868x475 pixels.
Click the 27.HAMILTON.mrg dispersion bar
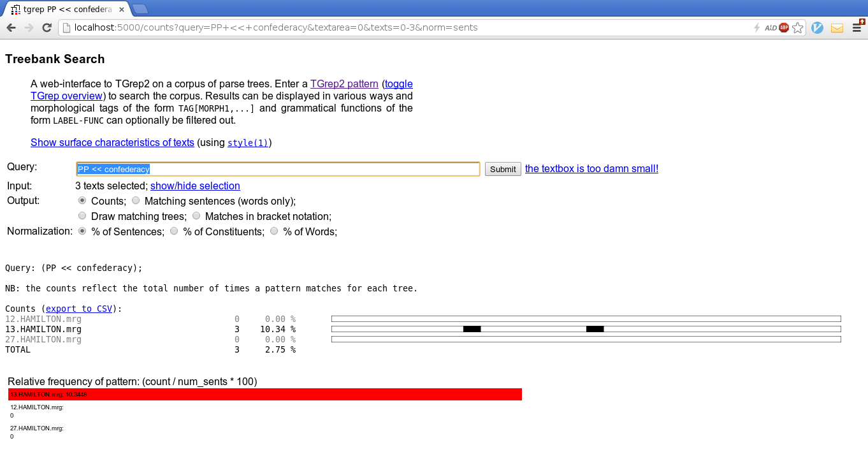coord(586,339)
